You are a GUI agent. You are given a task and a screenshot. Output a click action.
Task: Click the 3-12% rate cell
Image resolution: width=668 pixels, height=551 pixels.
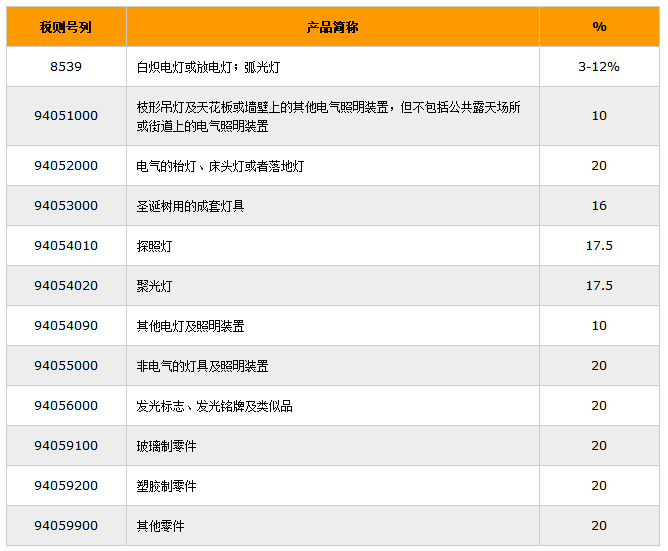(599, 66)
